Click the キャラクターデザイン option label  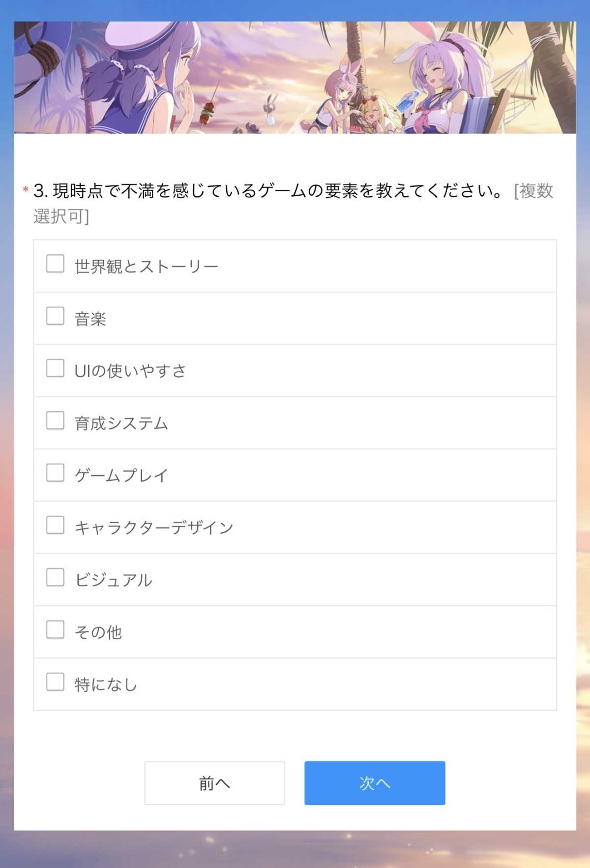coord(154,528)
